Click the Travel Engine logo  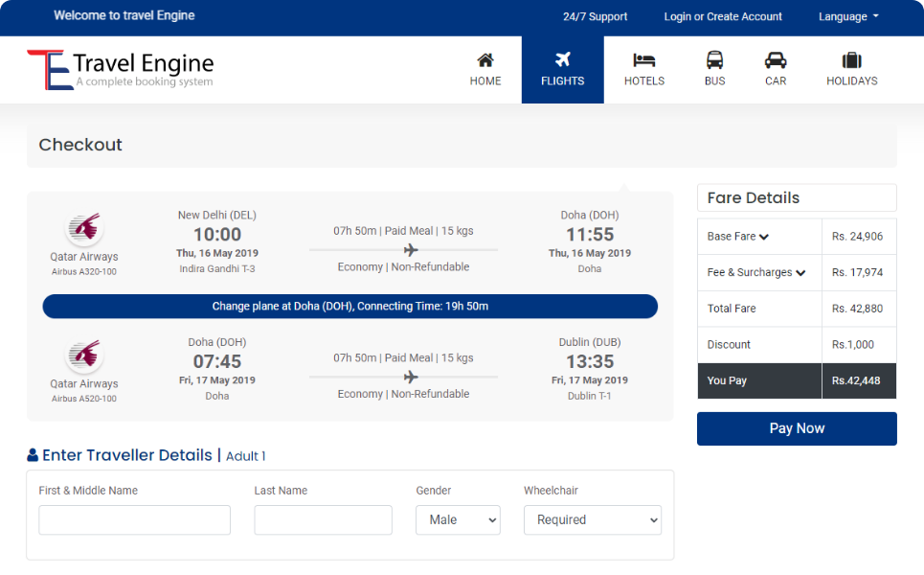[x=120, y=70]
